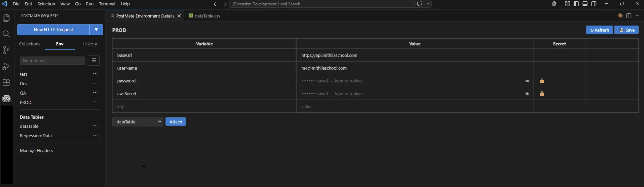Viewport: 644px width, 187px height.
Task: Open the dataTable select dropdown
Action: point(137,122)
